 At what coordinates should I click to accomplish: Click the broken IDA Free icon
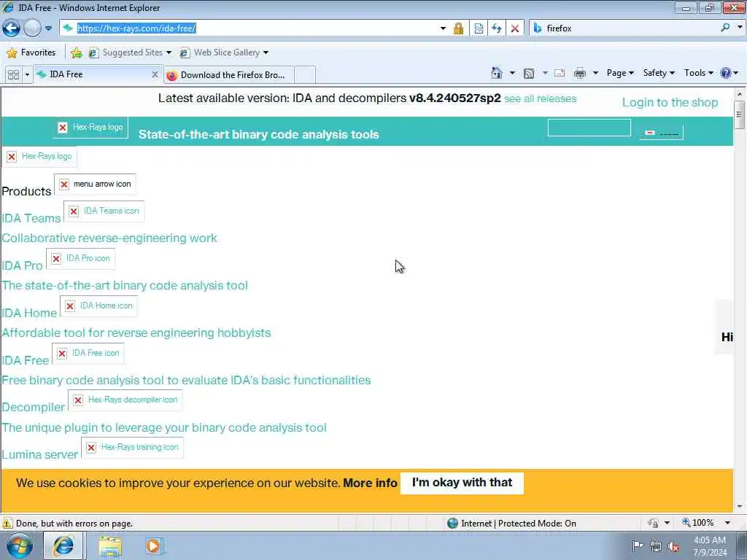88,353
